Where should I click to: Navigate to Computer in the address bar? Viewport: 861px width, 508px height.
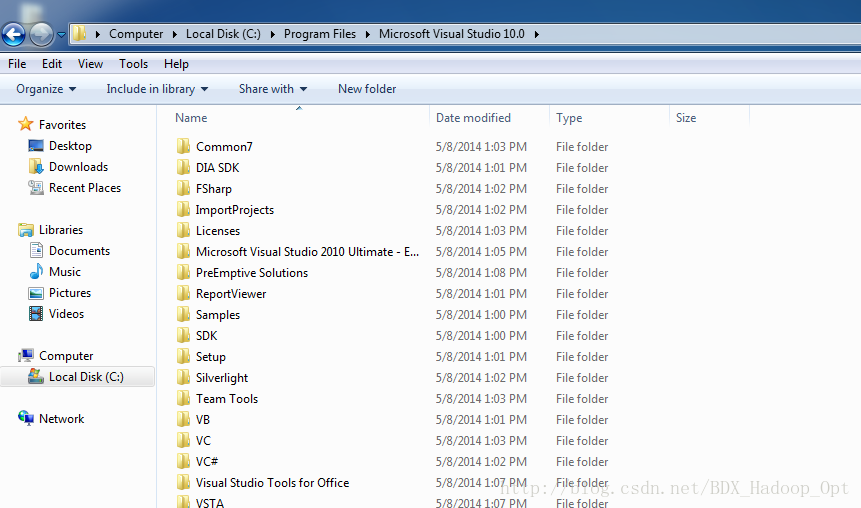(136, 34)
